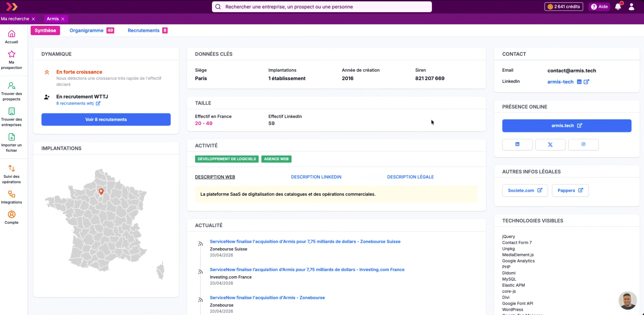Show the Description web tab

pos(215,177)
